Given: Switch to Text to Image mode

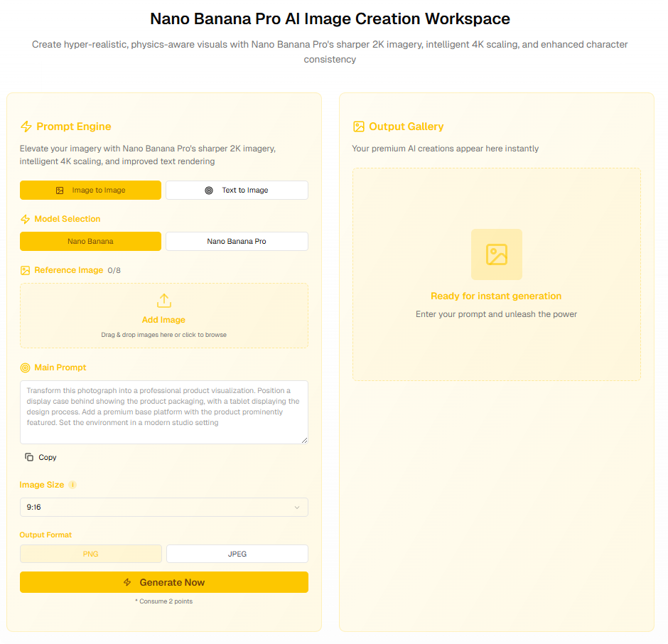Looking at the screenshot, I should [x=237, y=190].
